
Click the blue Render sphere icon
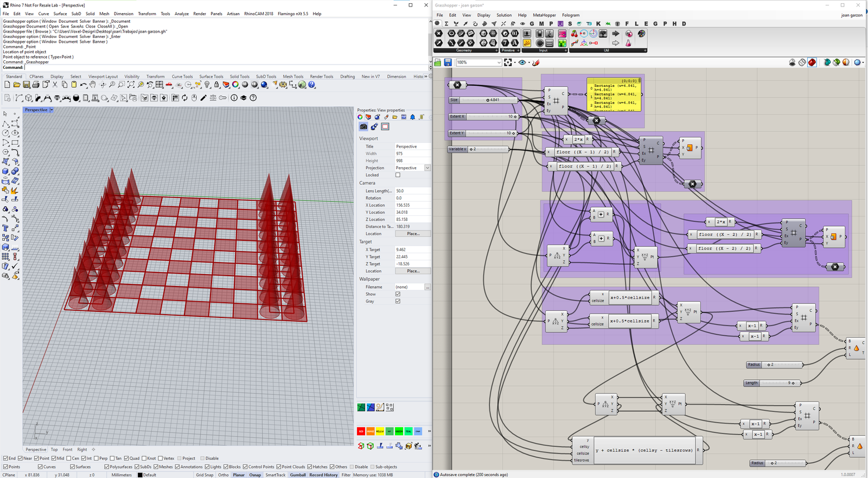pos(264,85)
